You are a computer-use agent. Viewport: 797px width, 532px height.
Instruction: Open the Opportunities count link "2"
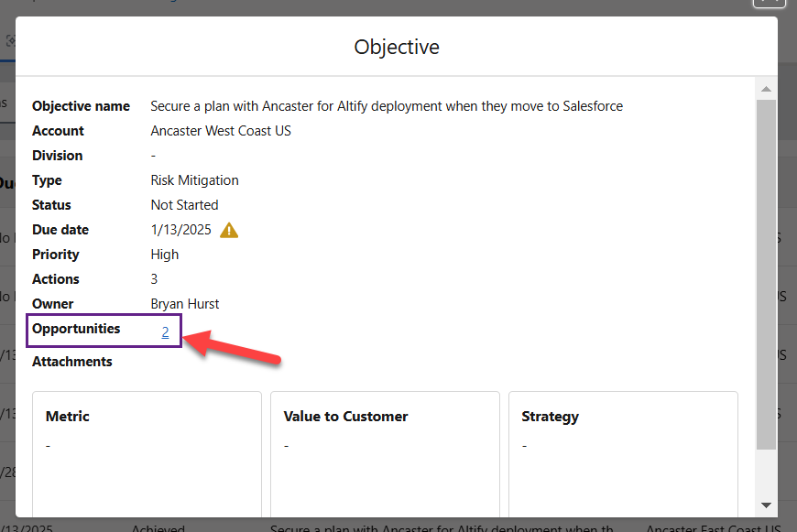pyautogui.click(x=165, y=331)
